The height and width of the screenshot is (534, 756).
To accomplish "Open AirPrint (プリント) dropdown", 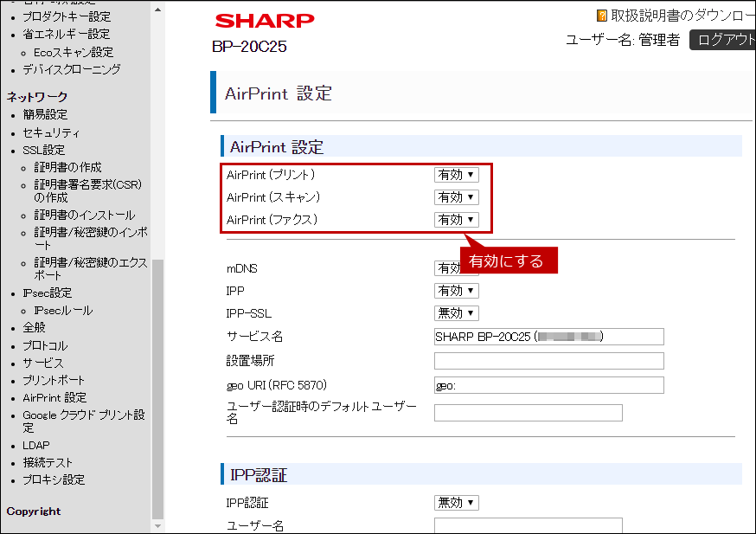I will [x=456, y=175].
